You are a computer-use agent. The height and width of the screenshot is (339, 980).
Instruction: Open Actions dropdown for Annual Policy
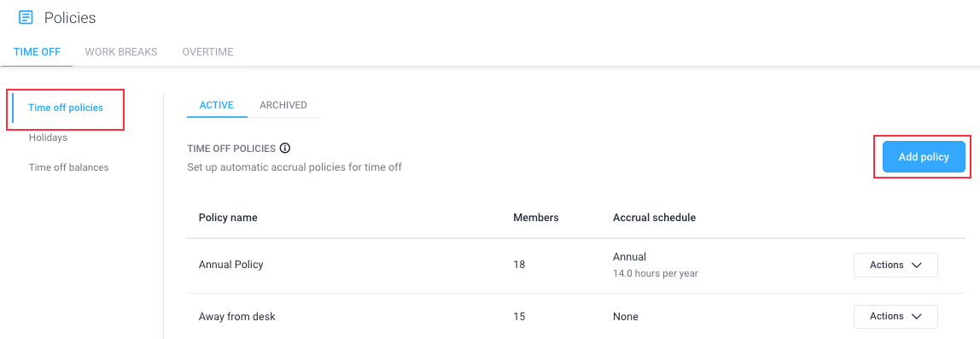point(895,265)
